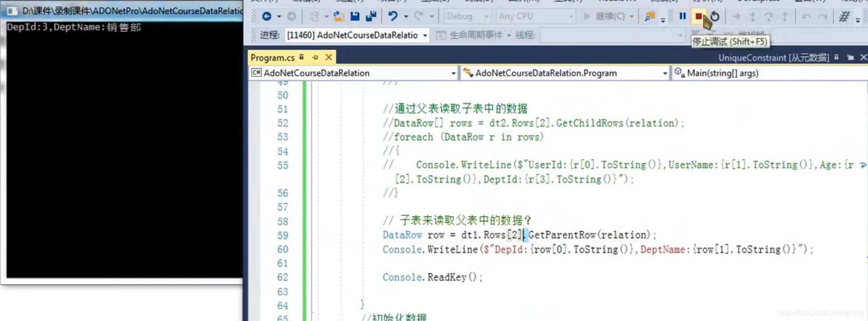The image size is (868, 321).
Task: Click the Save All icon
Action: click(x=371, y=16)
